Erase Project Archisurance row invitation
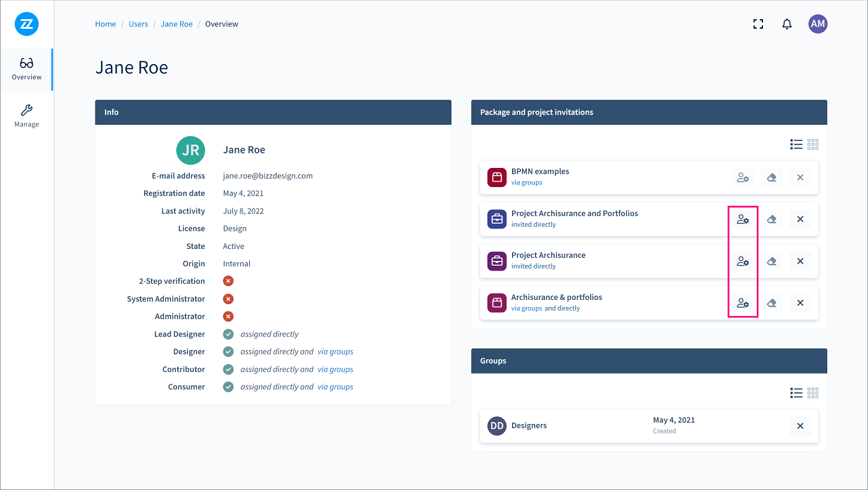Screen dimensions: 868x490 pyautogui.click(x=771, y=261)
